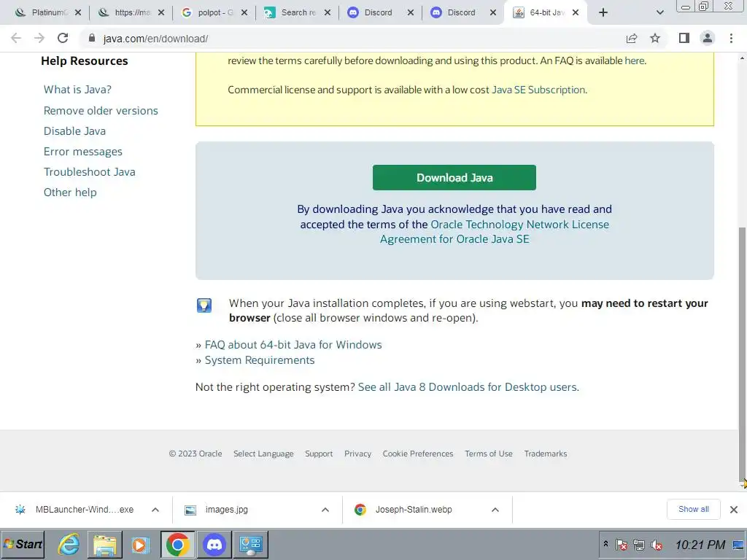Expand options for Joseph-Stalin.webp download
Screen dimensions: 747x560
tap(495, 510)
